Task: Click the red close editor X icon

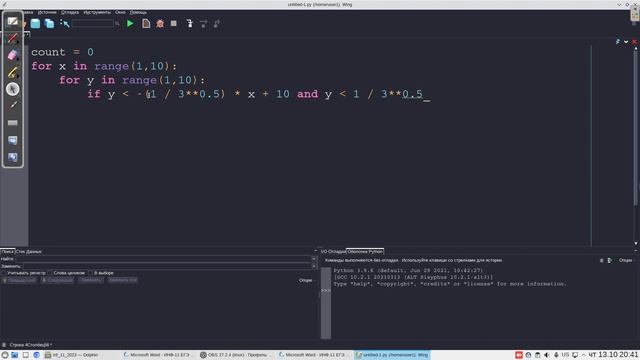Action: pyautogui.click(x=634, y=42)
